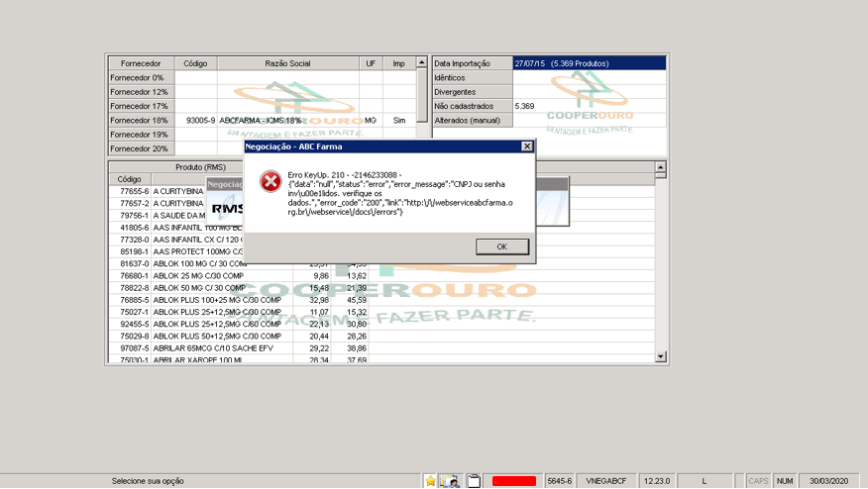Select product row 77328-0 AAS INFANTIL CX
This screenshot has width=868, height=489.
(x=176, y=240)
